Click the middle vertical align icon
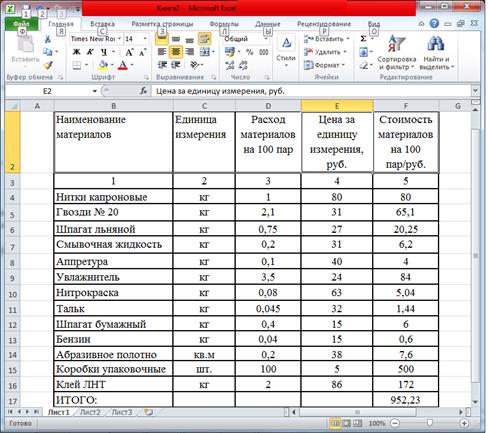 click(x=176, y=39)
